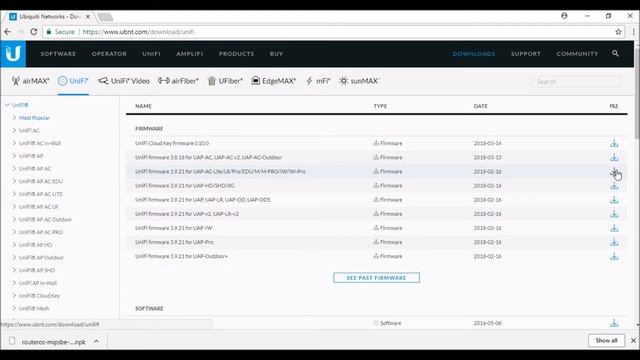Open DOWNLOADS in top navigation
Screen dimensions: 640x360
[473, 54]
